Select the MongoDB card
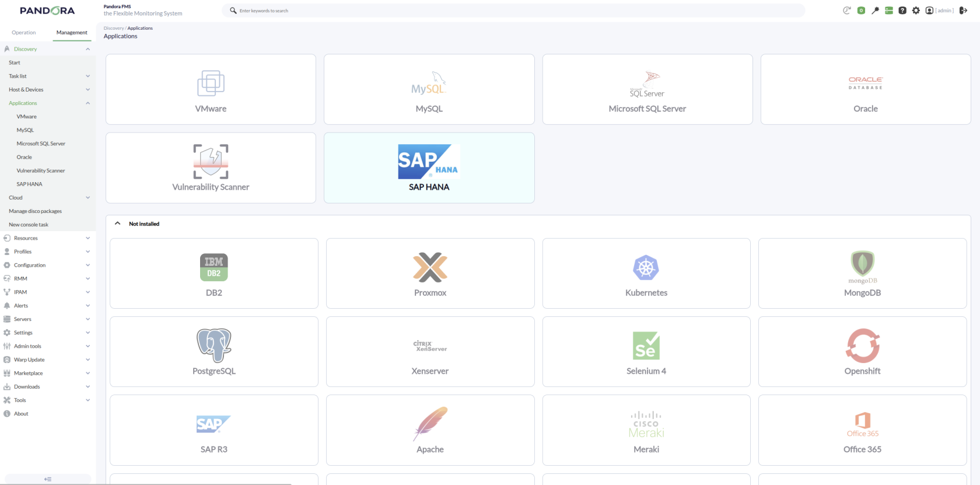This screenshot has width=980, height=485. 863,273
